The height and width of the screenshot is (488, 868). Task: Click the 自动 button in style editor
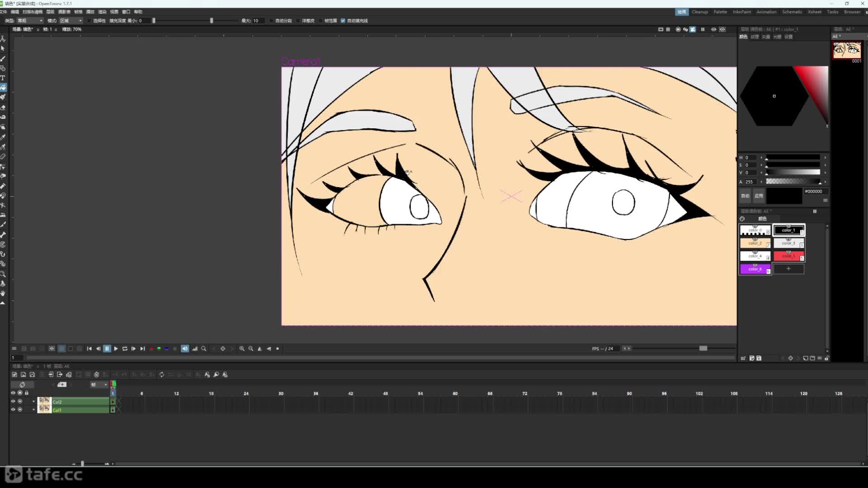745,196
